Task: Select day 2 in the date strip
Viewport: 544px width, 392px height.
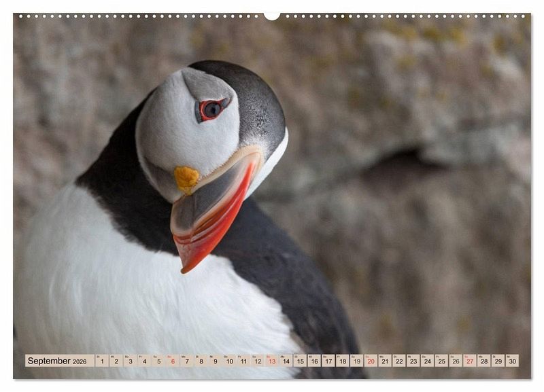Action: pyautogui.click(x=116, y=361)
